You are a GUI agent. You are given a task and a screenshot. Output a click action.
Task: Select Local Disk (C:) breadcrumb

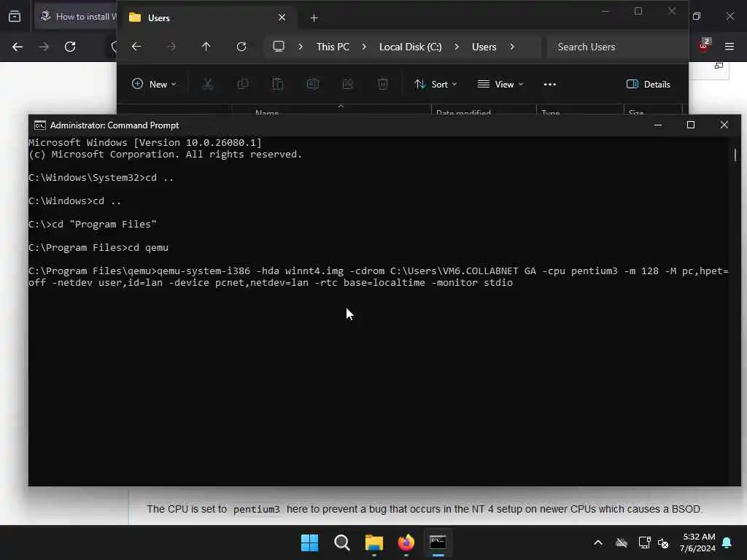coord(410,47)
